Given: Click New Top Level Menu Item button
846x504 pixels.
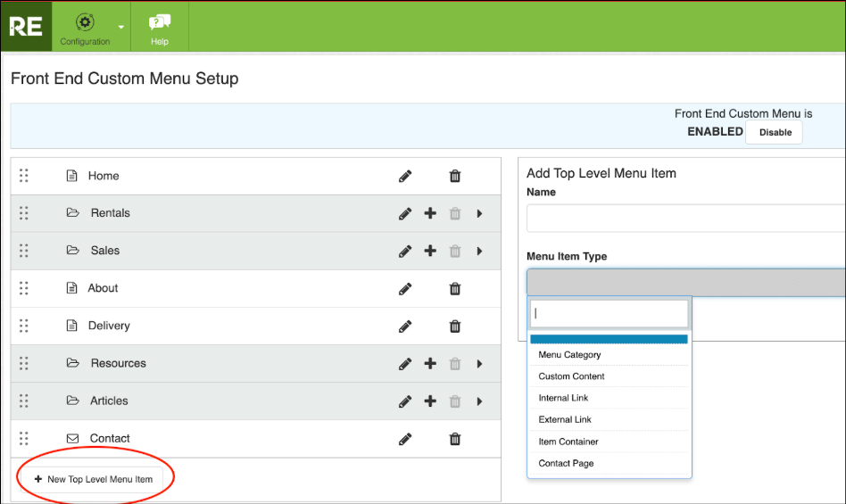Looking at the screenshot, I should [x=93, y=479].
